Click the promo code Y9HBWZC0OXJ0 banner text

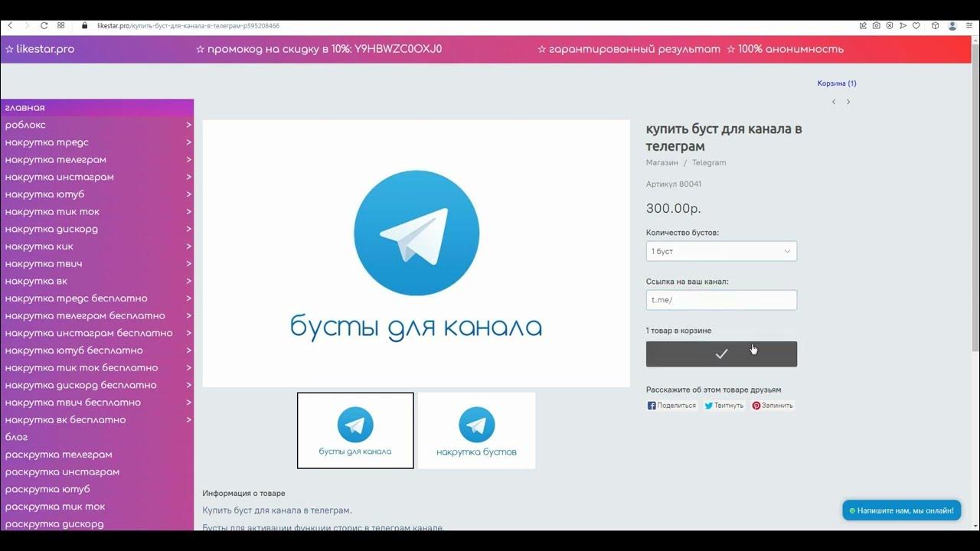(318, 49)
